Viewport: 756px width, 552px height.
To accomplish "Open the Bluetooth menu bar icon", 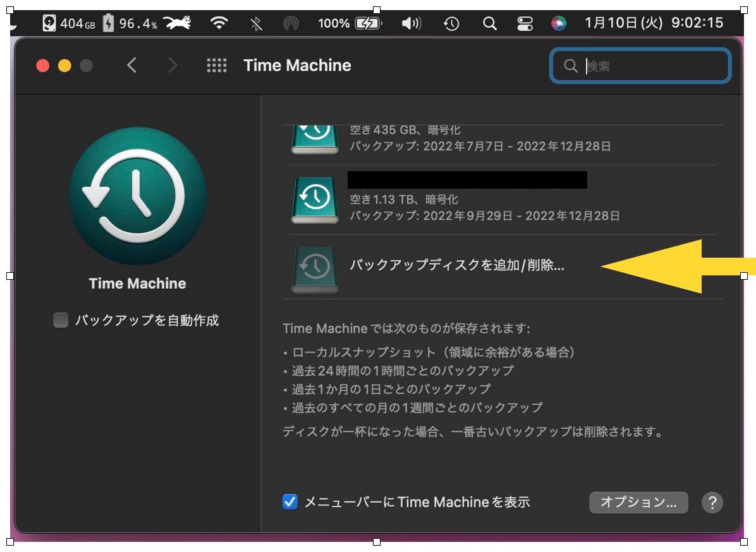I will 257,23.
